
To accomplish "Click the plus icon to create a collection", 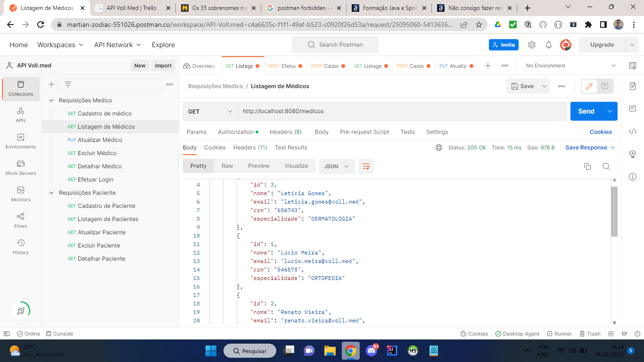I will tap(51, 84).
